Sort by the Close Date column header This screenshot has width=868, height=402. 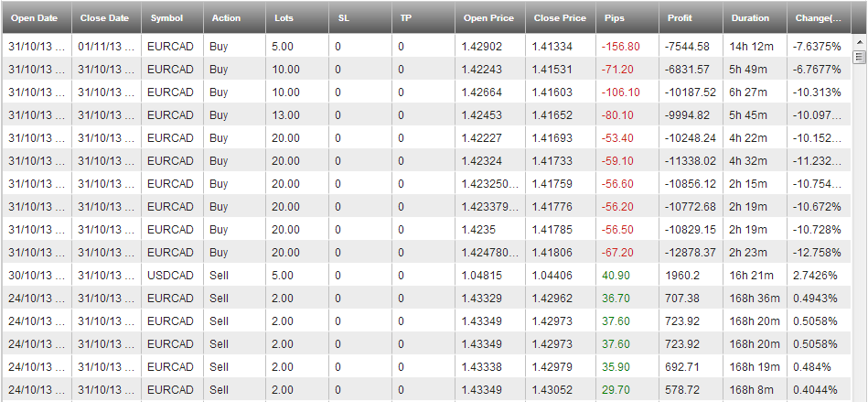[x=106, y=17]
